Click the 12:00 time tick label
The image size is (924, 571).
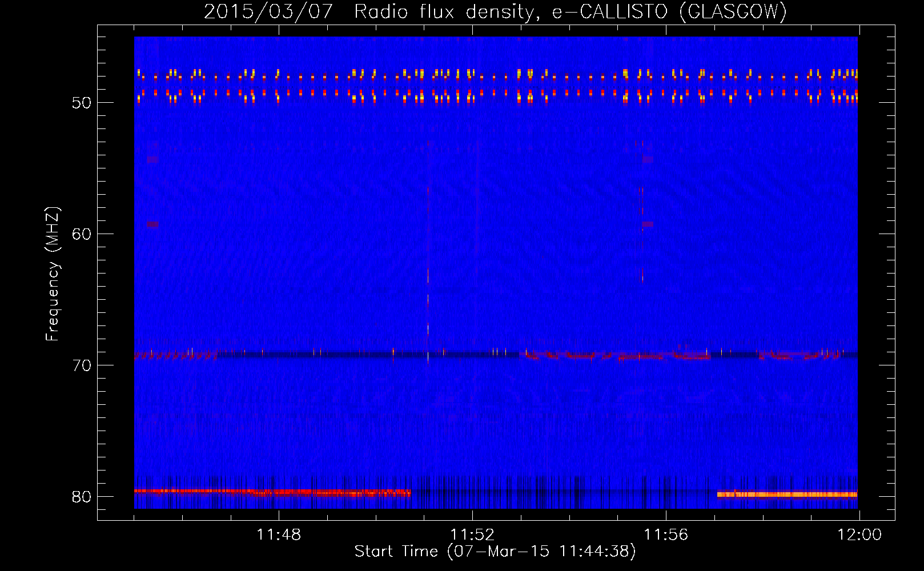tap(859, 535)
